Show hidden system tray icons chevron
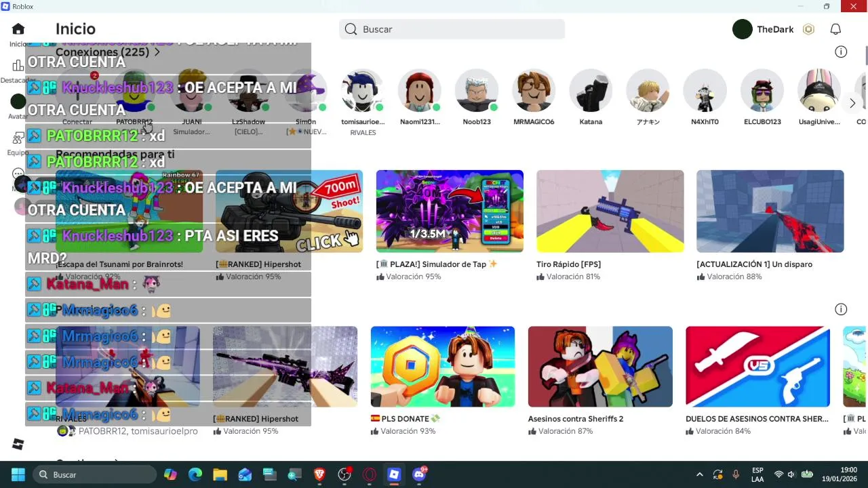868x488 pixels. pyautogui.click(x=700, y=474)
